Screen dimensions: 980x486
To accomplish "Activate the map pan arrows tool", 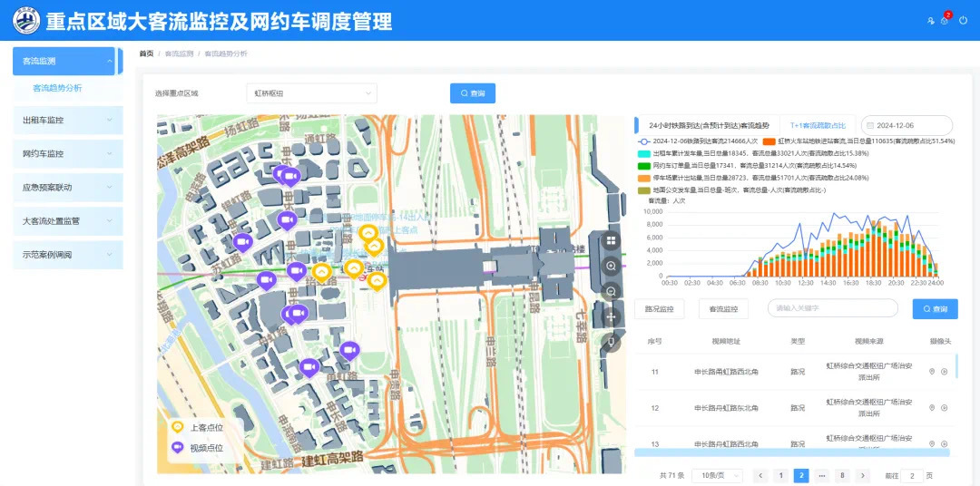I will 612,316.
